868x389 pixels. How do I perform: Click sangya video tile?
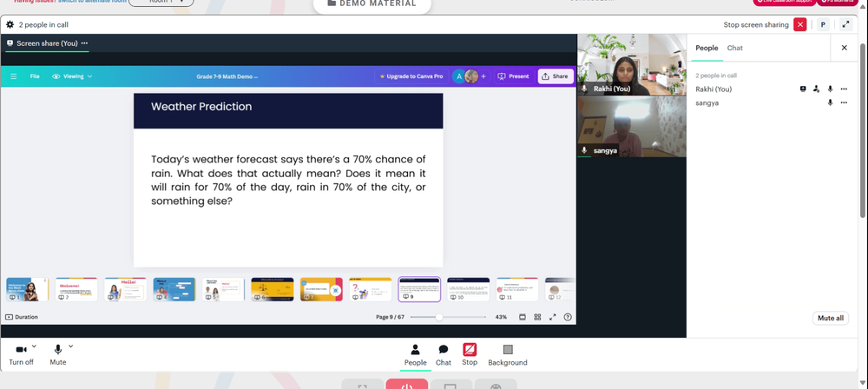point(632,127)
